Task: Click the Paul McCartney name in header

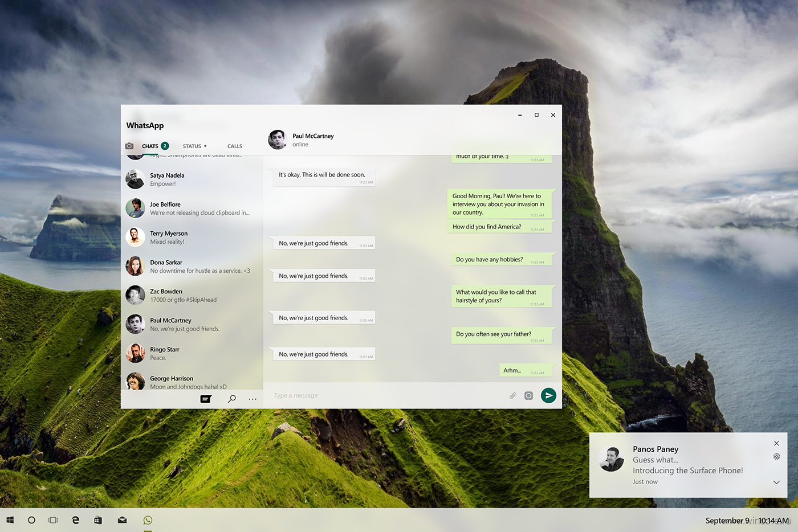Action: 313,136
